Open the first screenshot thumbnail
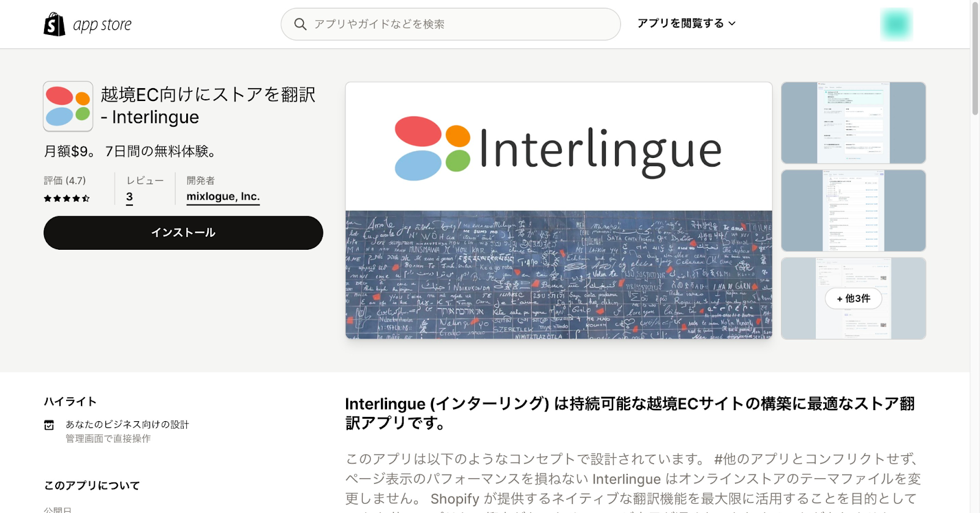Image resolution: width=980 pixels, height=513 pixels. tap(853, 123)
